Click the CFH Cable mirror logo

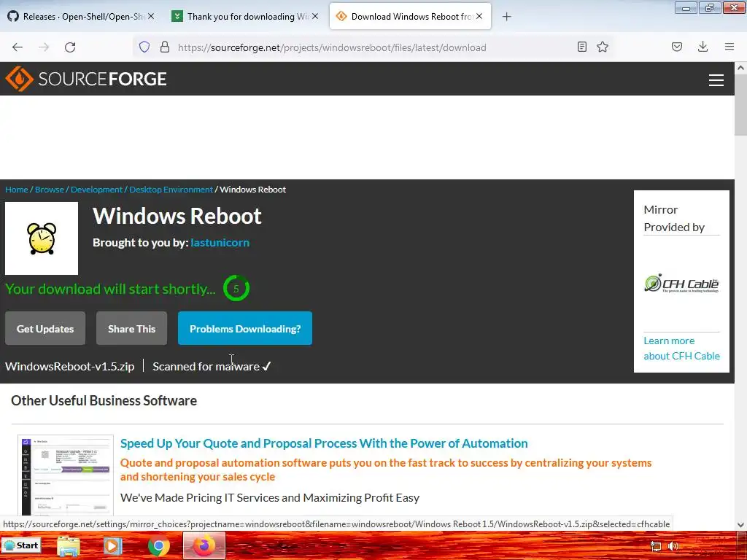tap(682, 284)
